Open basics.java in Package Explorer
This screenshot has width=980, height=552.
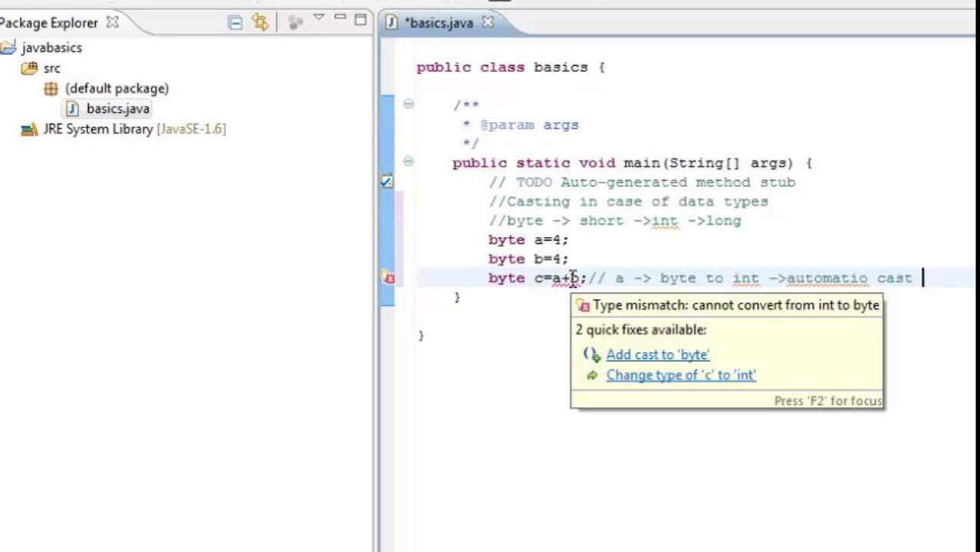click(x=118, y=109)
